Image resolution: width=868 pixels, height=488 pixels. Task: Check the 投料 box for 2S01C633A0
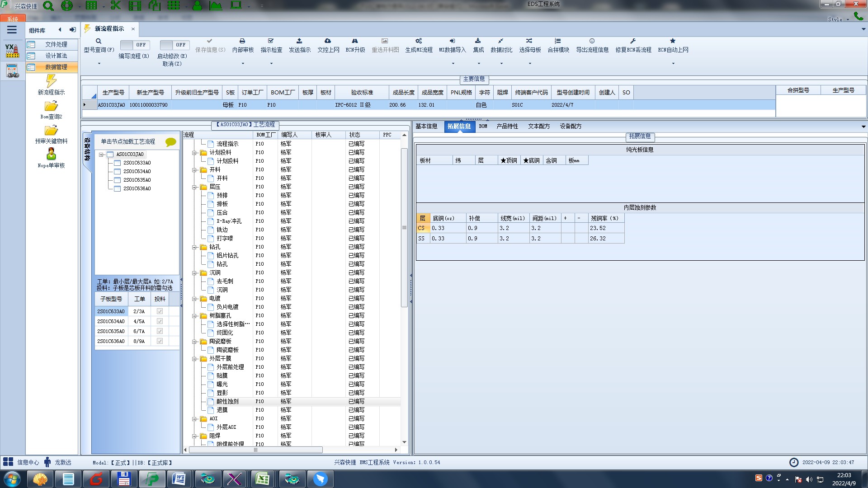pyautogui.click(x=160, y=311)
